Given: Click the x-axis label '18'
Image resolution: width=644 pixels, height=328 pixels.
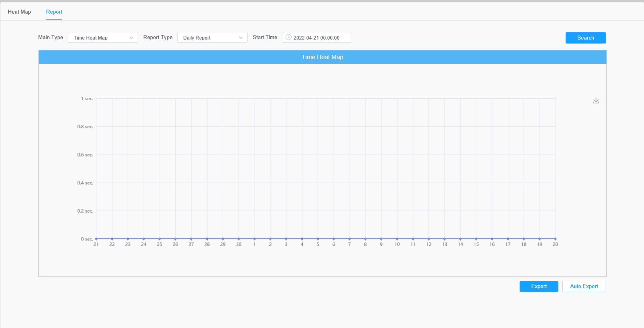Looking at the screenshot, I should pos(524,245).
